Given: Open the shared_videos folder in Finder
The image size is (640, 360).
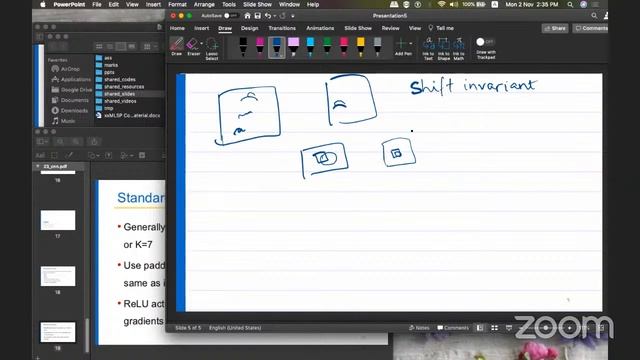Looking at the screenshot, I should tap(120, 101).
